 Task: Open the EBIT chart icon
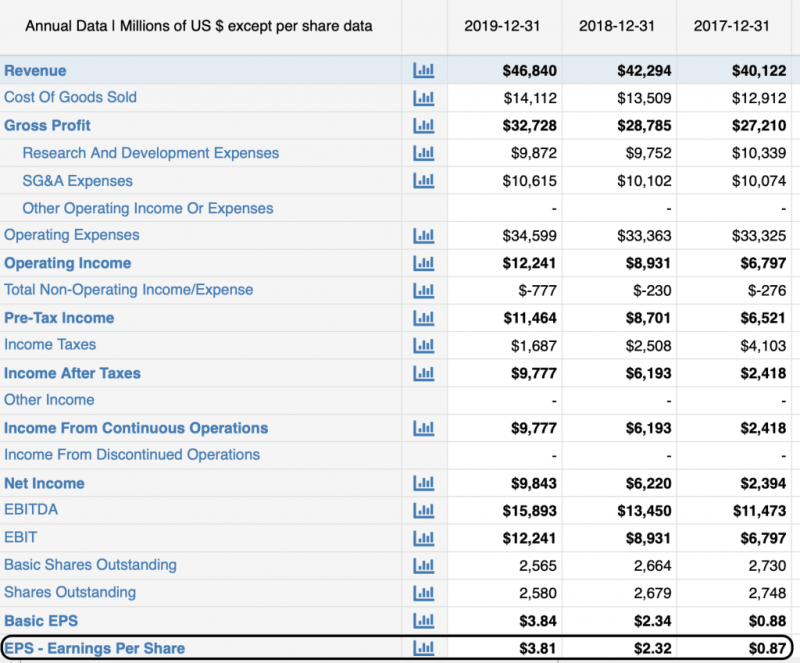tap(424, 537)
